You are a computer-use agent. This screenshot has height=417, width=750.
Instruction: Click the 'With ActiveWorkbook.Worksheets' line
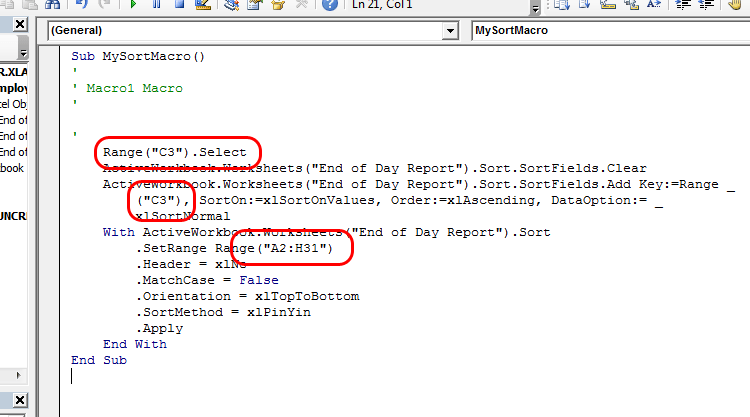click(x=327, y=232)
